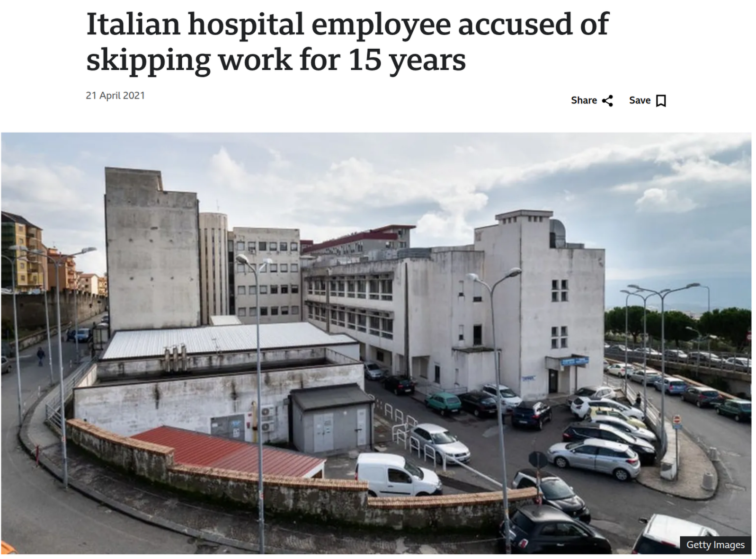
Task: Click the Share text label
Action: tap(584, 100)
